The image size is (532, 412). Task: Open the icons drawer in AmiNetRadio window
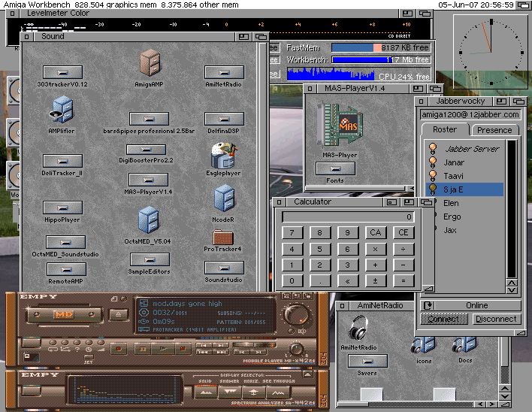423,346
